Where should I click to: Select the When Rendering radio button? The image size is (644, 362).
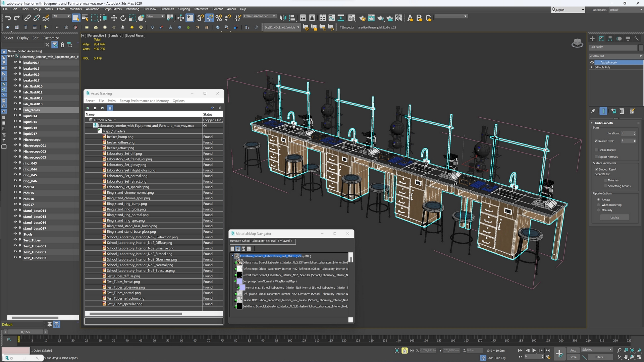(x=598, y=205)
